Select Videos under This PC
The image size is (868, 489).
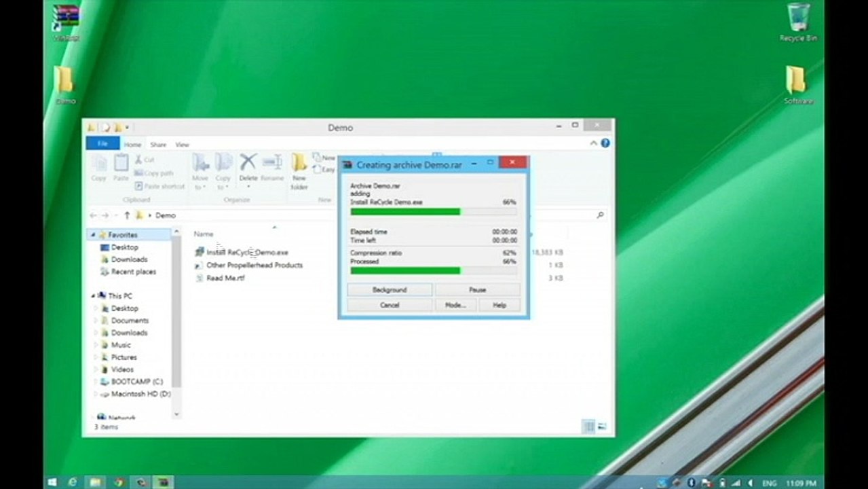click(117, 369)
